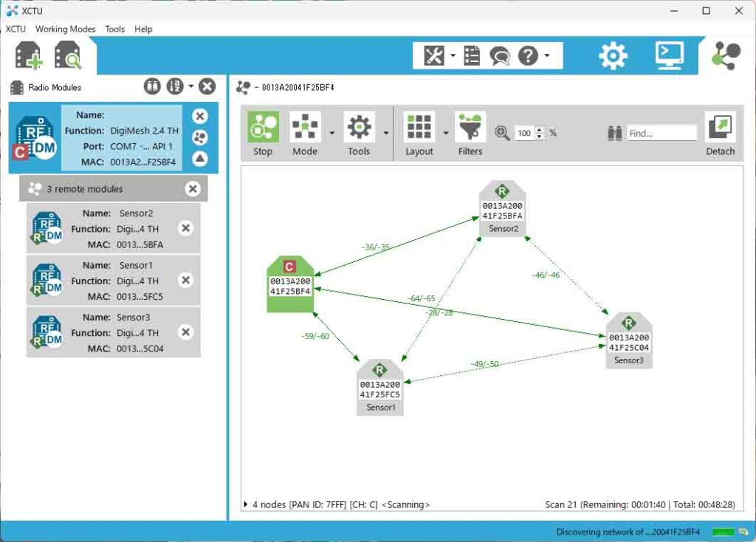Expand the Mode dropdown arrow

point(331,133)
